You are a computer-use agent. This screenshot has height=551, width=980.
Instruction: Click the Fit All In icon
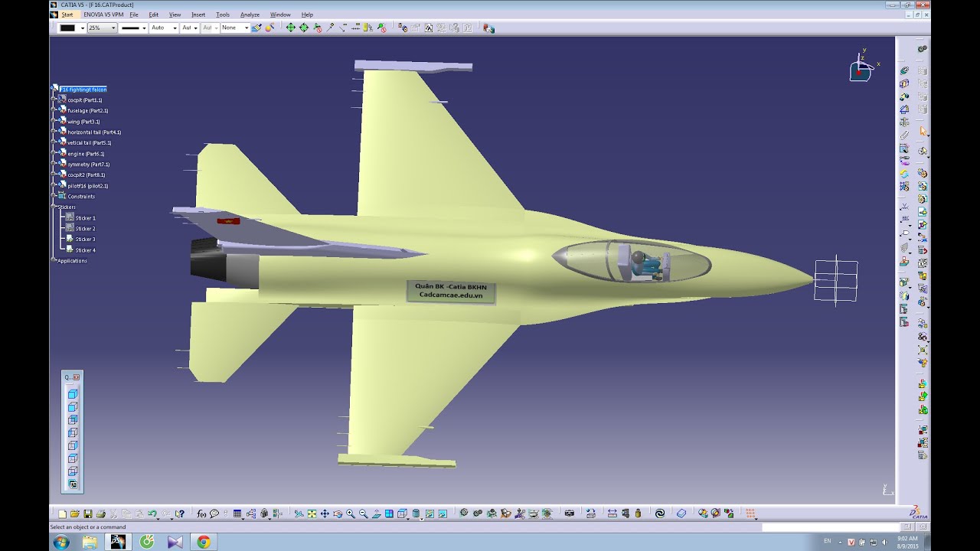pyautogui.click(x=312, y=514)
